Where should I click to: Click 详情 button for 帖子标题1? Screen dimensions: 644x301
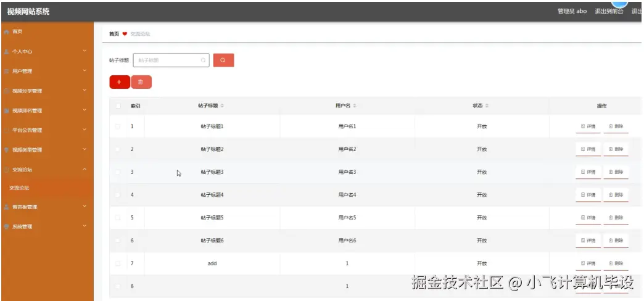[x=588, y=126]
